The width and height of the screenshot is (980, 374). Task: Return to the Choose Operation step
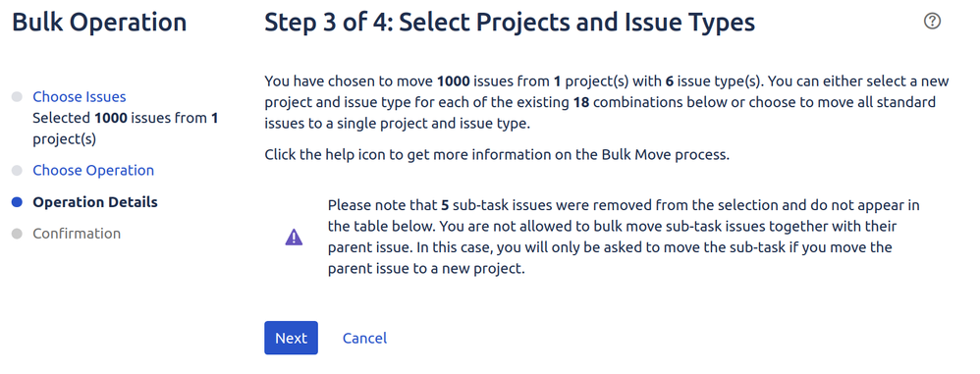coord(93,171)
